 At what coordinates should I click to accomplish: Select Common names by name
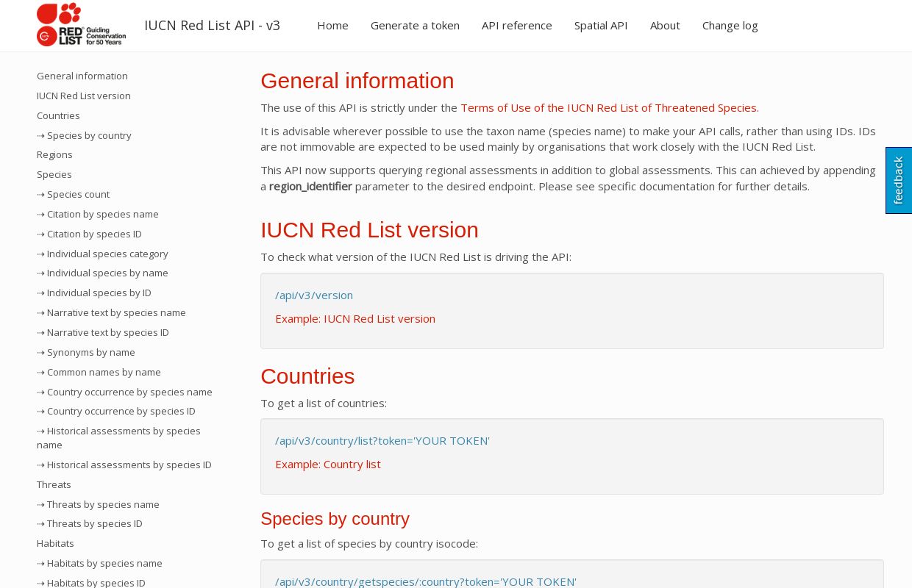click(x=99, y=372)
